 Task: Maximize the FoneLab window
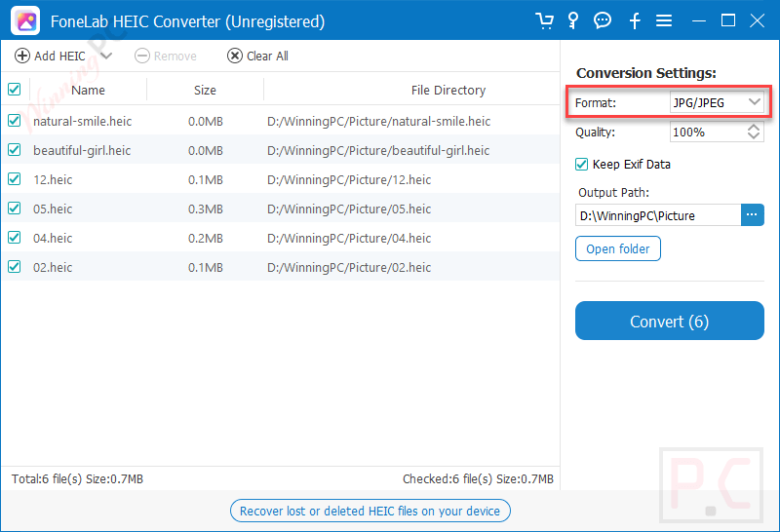[x=728, y=20]
